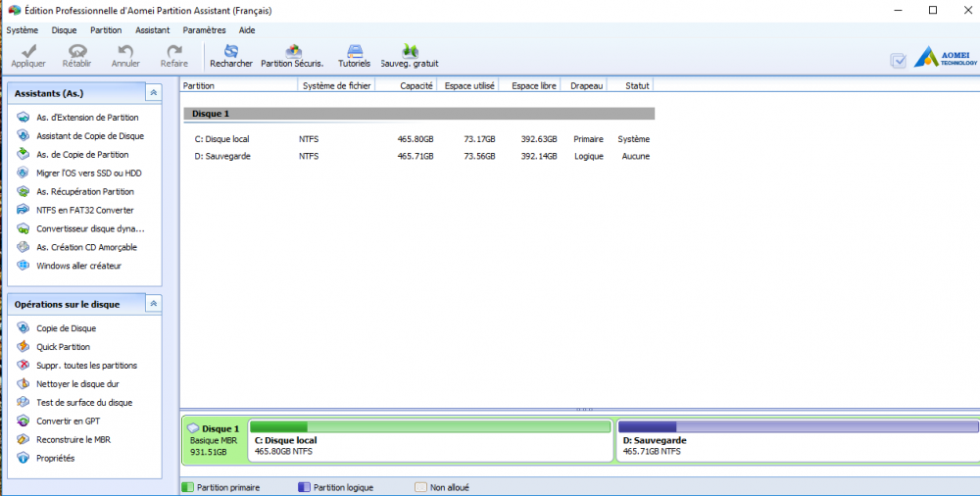Open Windows aller créateur
The width and height of the screenshot is (980, 496).
coord(78,266)
